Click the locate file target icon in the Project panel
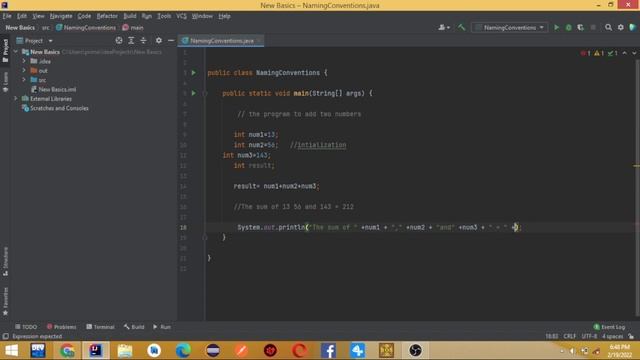Image resolution: width=640 pixels, height=360 pixels. 119,40
